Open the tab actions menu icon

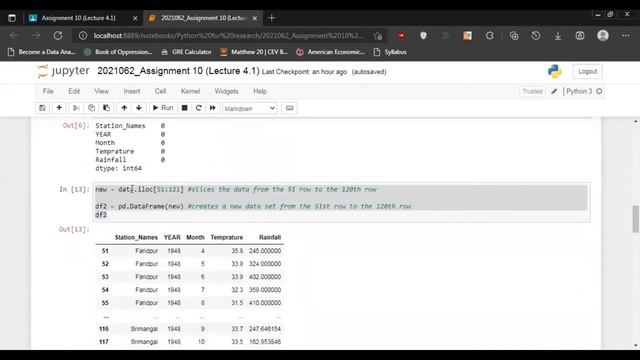(12, 18)
